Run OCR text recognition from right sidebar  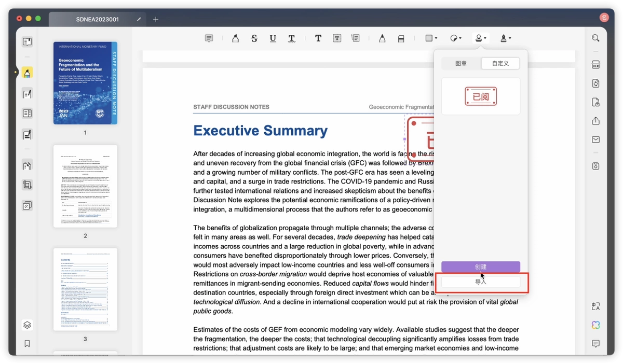coord(595,65)
